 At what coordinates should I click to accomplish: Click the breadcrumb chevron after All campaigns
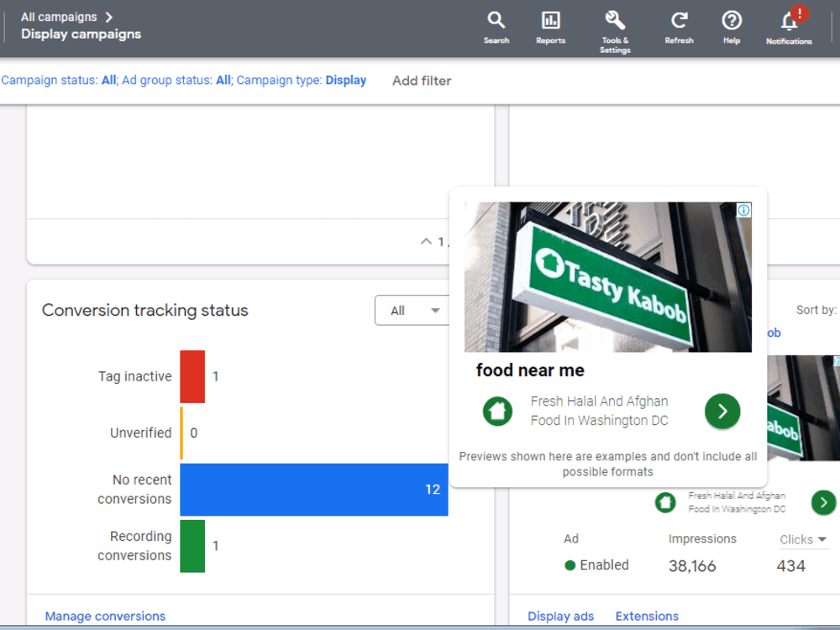109,17
